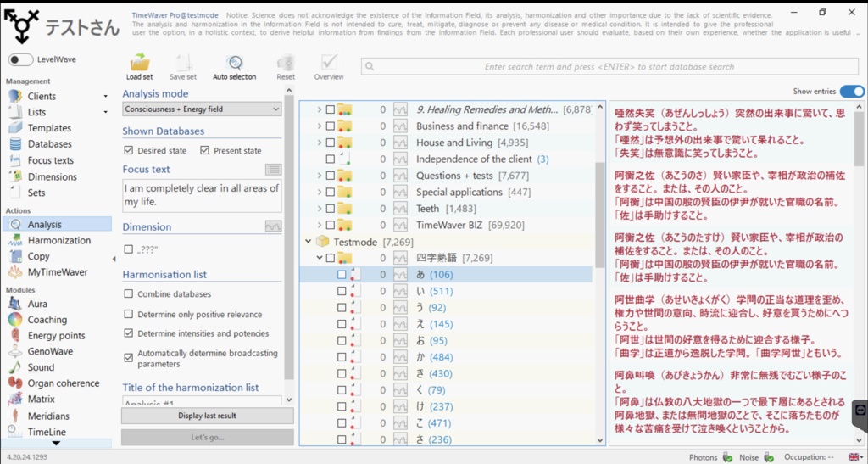Screen dimensions: 868x464
Task: Expand the Questions + tests folder
Action: coord(320,176)
